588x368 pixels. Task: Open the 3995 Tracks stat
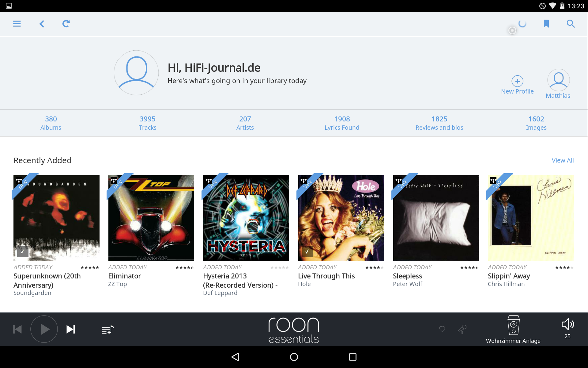pos(148,123)
